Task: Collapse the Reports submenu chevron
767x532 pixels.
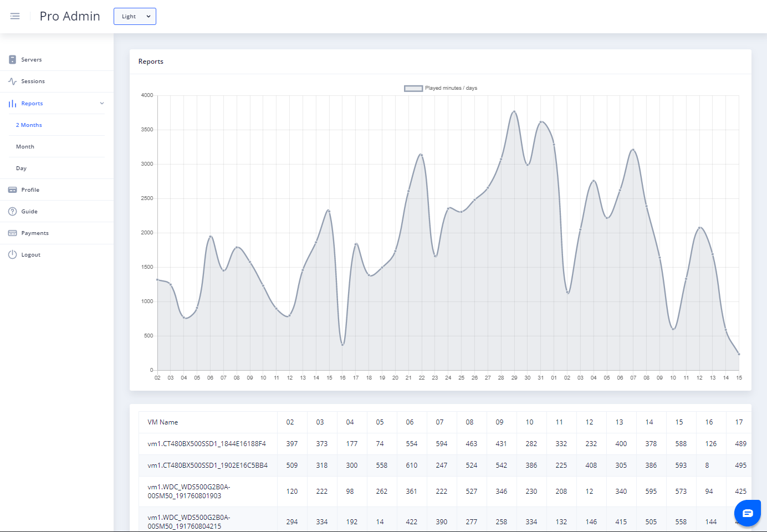Action: pyautogui.click(x=102, y=103)
